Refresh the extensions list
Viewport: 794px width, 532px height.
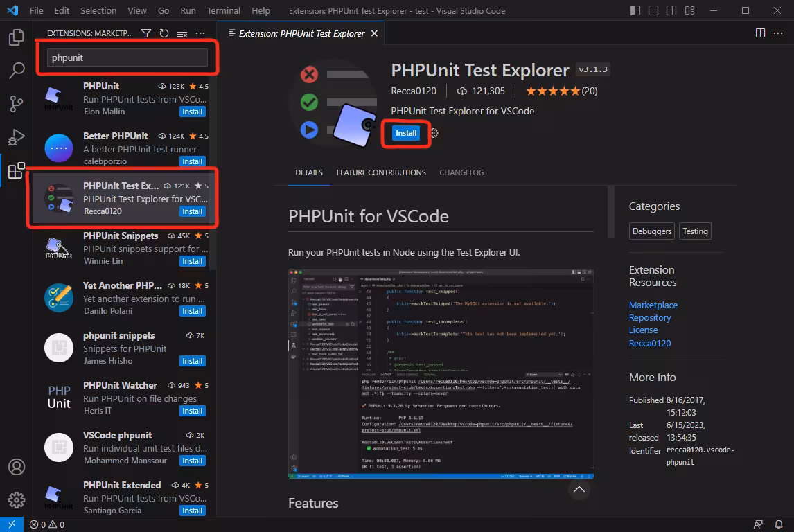(x=164, y=33)
